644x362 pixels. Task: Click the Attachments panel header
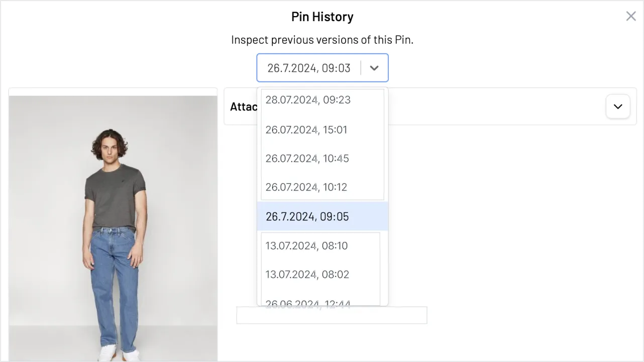coord(430,106)
